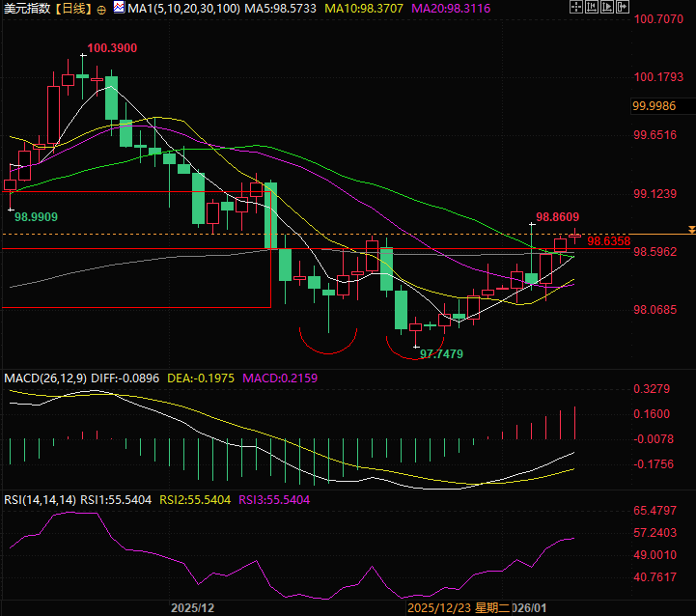Click the 0.1600 MACD axis value
Image resolution: width=696 pixels, height=616 pixels.
[652, 414]
